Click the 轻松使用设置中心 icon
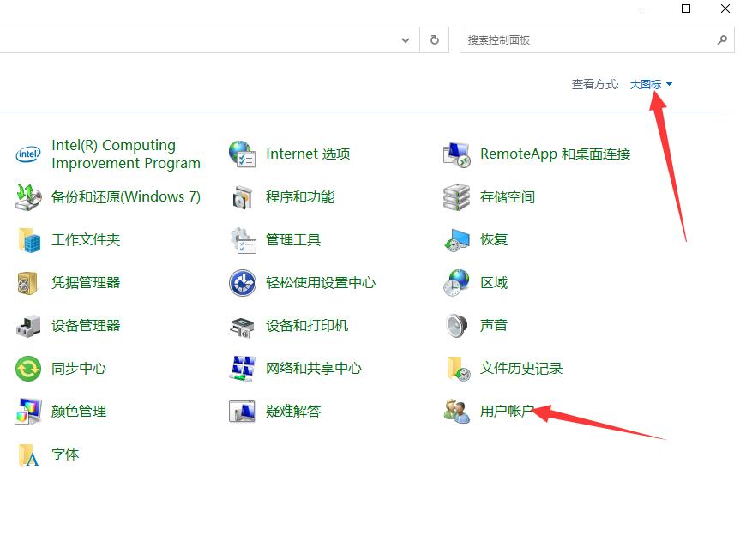 243,283
